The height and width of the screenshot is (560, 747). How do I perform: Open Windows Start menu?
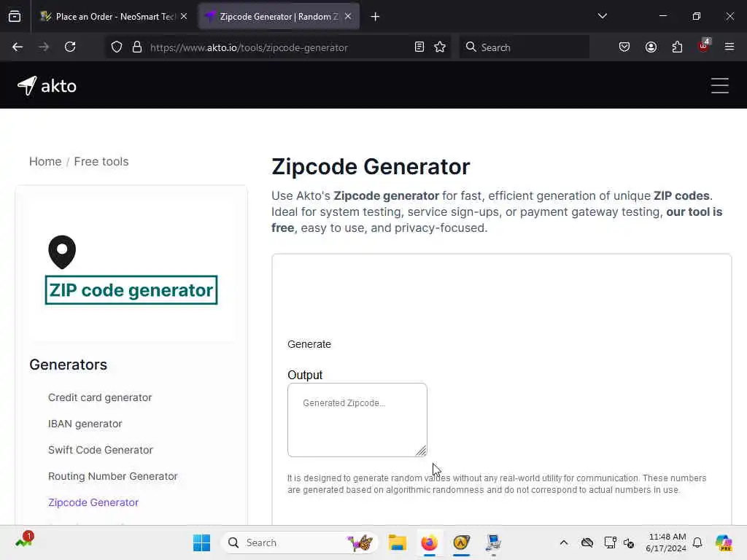pos(201,542)
